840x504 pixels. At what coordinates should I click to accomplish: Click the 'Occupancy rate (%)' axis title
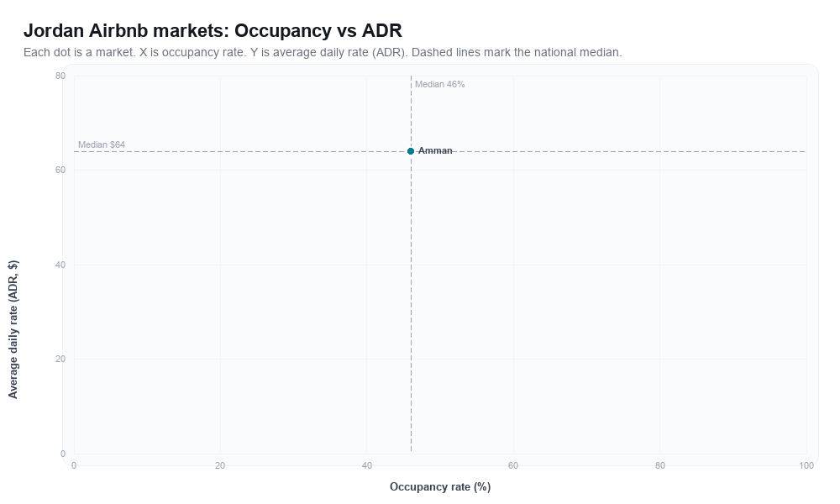440,487
